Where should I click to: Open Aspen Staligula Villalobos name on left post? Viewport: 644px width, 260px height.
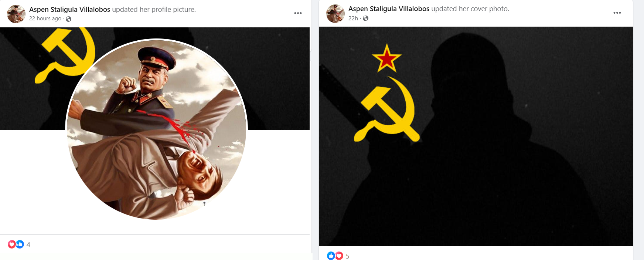69,10
